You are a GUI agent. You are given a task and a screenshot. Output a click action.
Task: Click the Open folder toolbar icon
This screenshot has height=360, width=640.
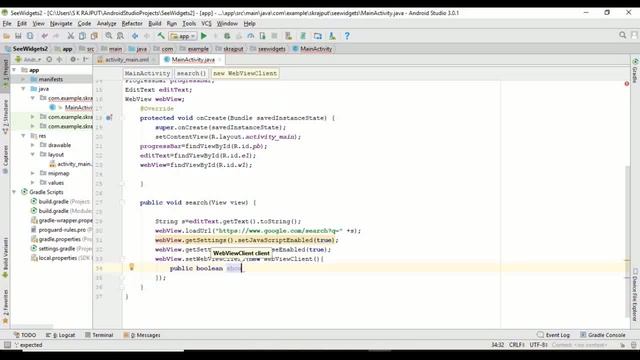click(7, 36)
